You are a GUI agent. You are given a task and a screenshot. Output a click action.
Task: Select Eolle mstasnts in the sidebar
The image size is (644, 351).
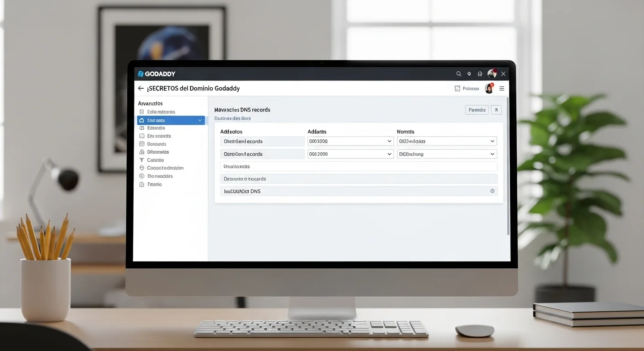pyautogui.click(x=161, y=112)
